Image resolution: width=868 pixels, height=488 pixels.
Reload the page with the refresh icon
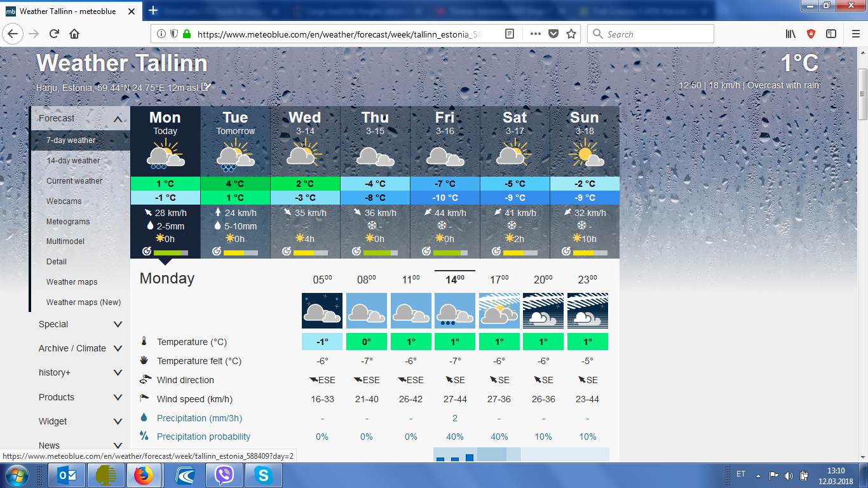(54, 34)
